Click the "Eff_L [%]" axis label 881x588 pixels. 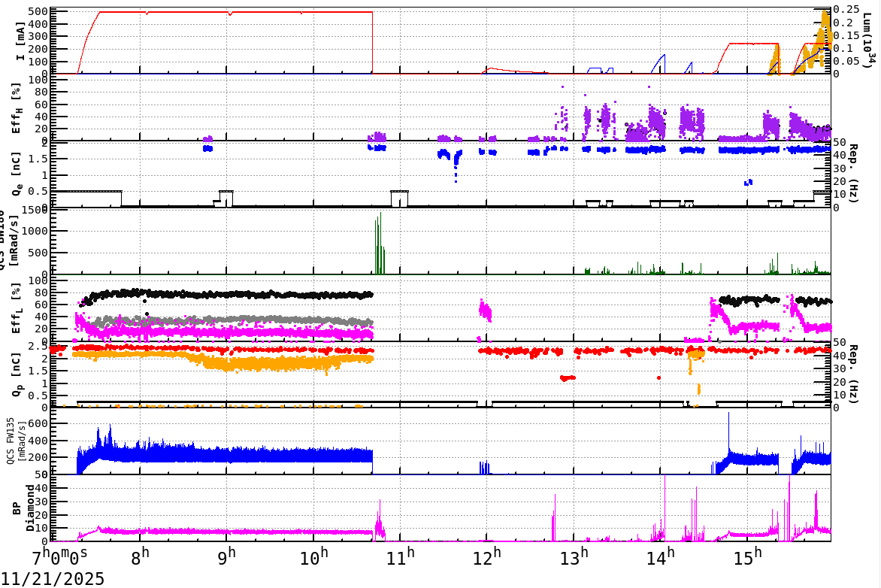pyautogui.click(x=17, y=308)
